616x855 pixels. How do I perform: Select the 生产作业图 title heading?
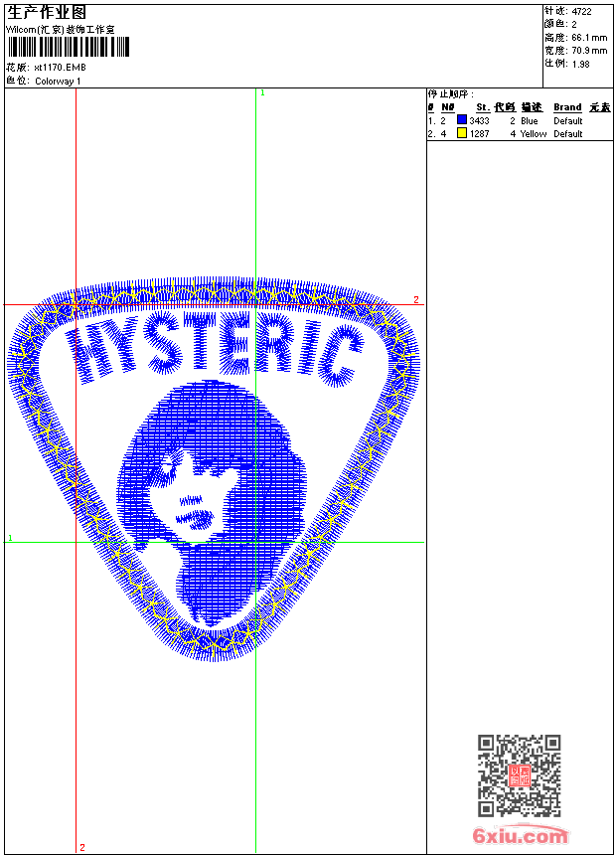tap(47, 13)
